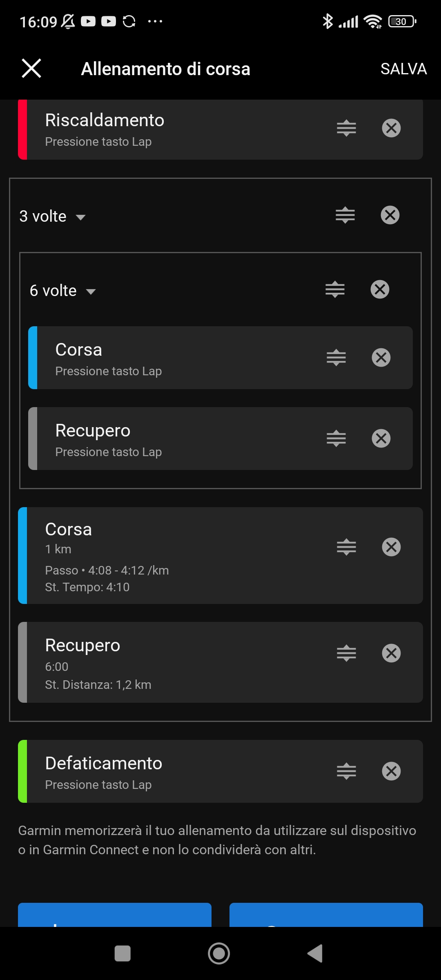The image size is (441, 980).
Task: Tap reorder handle for 6 volte group
Action: point(335,290)
